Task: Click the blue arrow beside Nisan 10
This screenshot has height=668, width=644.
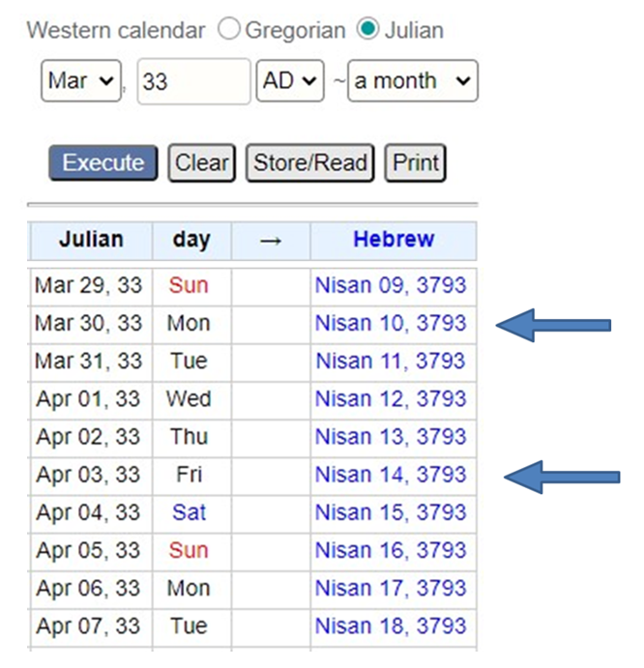Action: click(553, 325)
